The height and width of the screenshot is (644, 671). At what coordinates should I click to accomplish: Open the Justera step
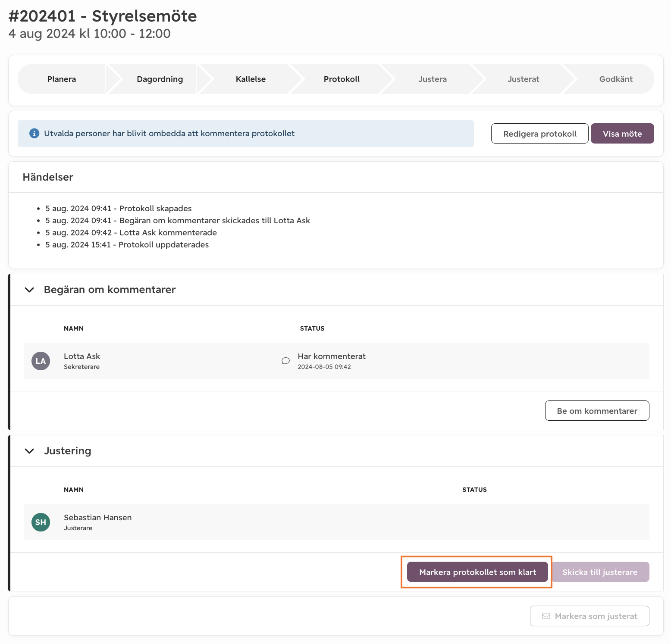coord(433,79)
